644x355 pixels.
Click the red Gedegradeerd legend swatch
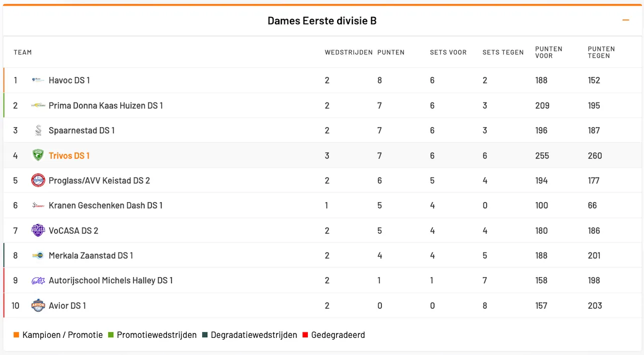coord(305,335)
